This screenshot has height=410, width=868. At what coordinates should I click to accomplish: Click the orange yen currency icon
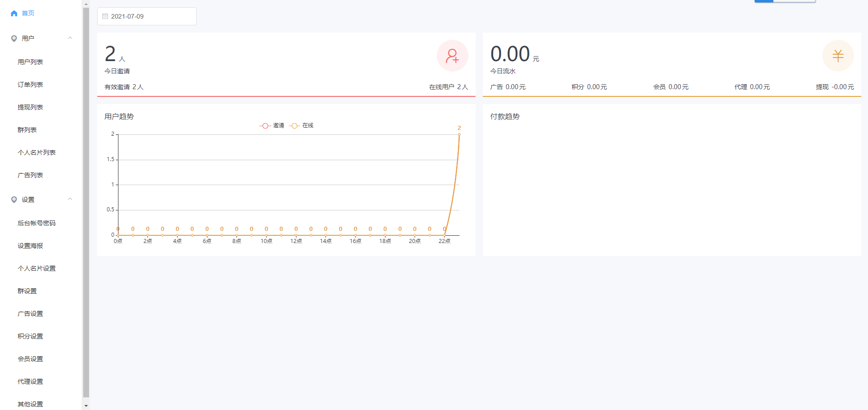[838, 56]
